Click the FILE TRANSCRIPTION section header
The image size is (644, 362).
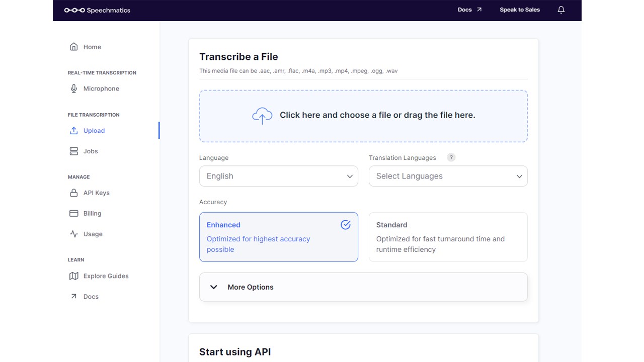pos(94,115)
